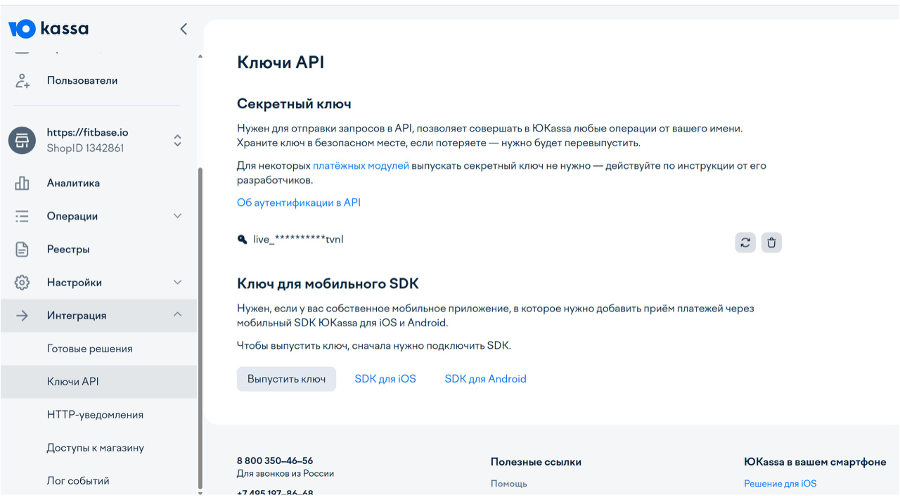Click the Секретный ключ heading

pos(294,104)
